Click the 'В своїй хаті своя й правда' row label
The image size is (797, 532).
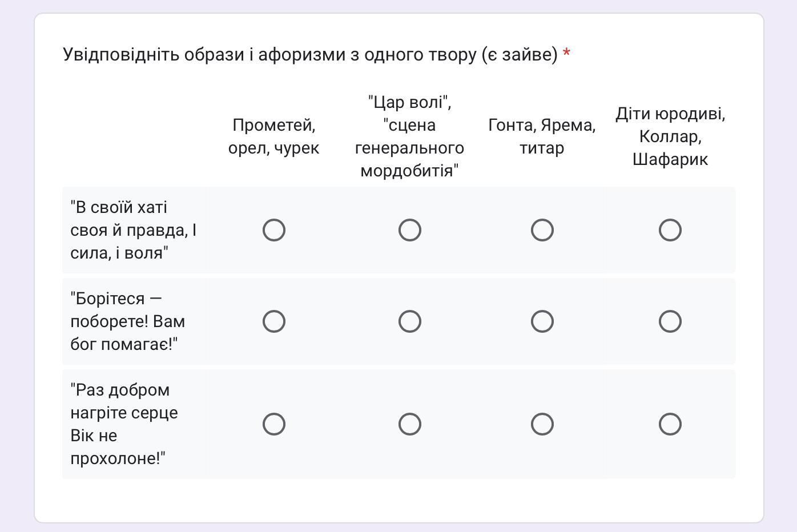pos(134,230)
